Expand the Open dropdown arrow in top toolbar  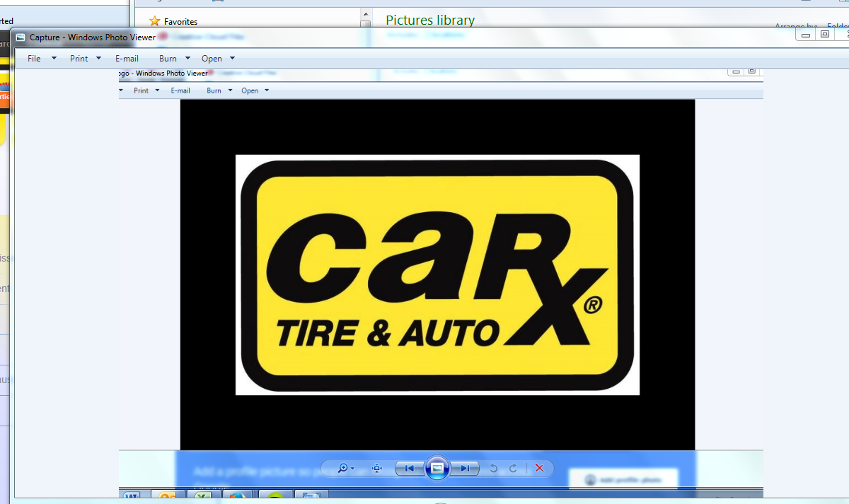[x=232, y=59]
